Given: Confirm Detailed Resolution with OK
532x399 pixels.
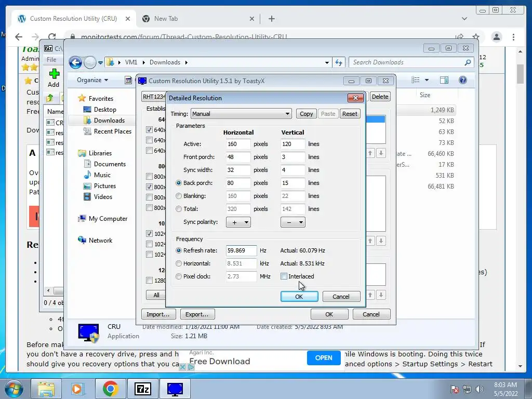Looking at the screenshot, I should tap(299, 297).
